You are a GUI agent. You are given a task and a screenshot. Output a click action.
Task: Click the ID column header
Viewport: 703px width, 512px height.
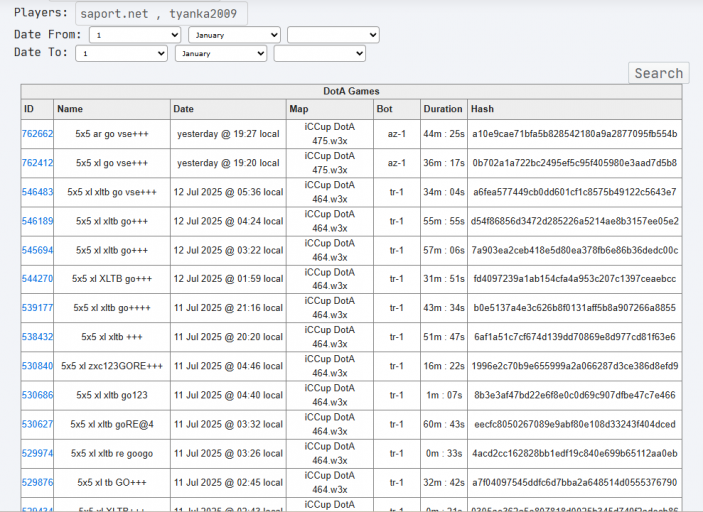(x=37, y=109)
